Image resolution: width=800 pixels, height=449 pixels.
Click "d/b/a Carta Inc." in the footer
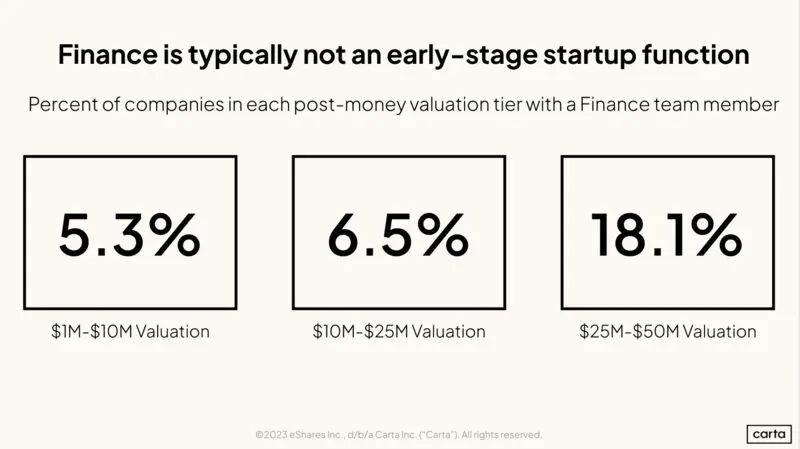point(382,435)
